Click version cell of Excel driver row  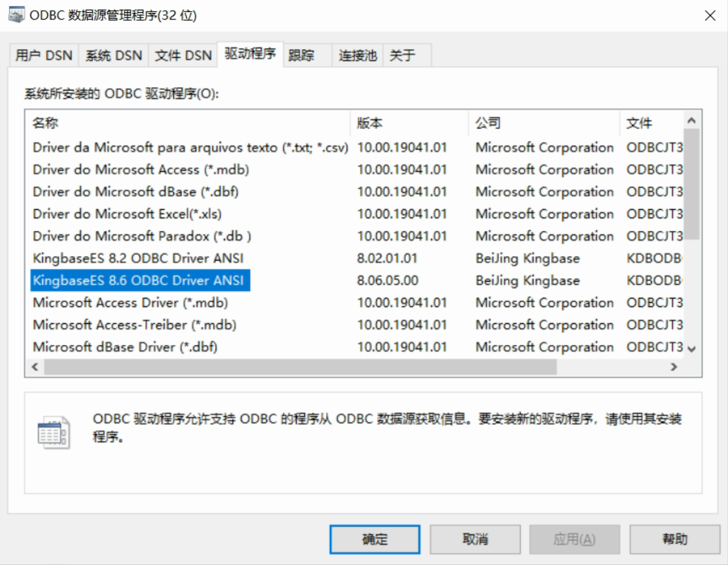(x=402, y=214)
